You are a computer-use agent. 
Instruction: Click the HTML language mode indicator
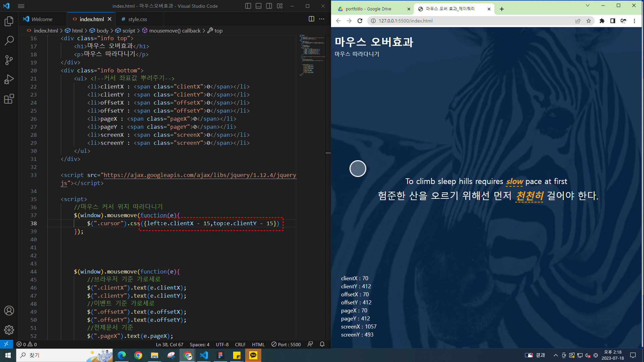click(258, 345)
